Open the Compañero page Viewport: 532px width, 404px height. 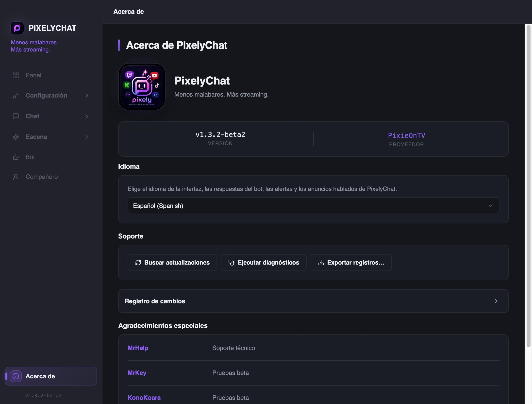pyautogui.click(x=51, y=177)
